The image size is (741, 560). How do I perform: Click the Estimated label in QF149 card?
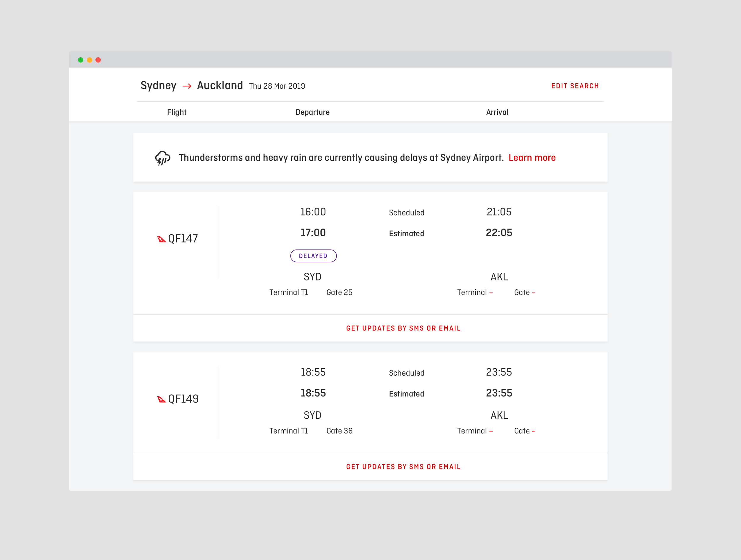tap(406, 393)
